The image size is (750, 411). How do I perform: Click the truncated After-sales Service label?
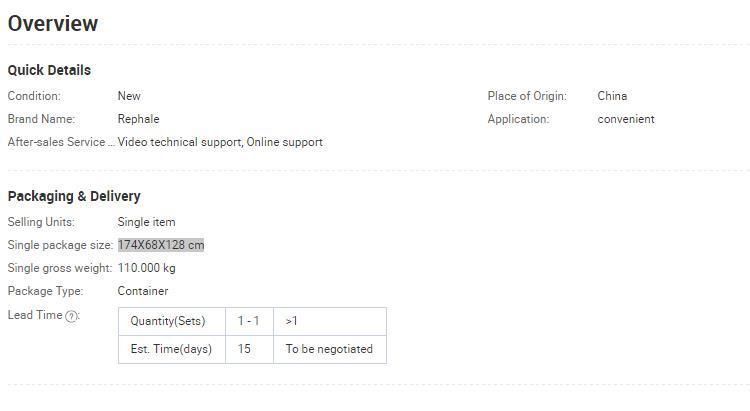61,142
